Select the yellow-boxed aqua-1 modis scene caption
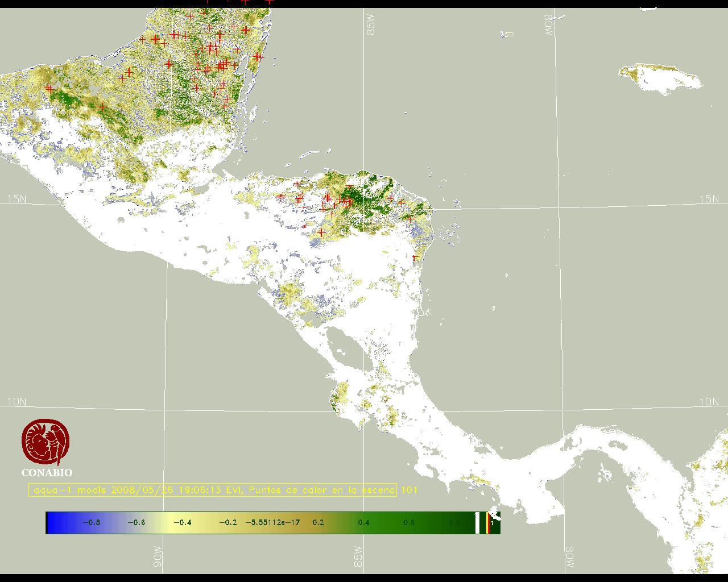The width and height of the screenshot is (728, 582). (x=213, y=490)
